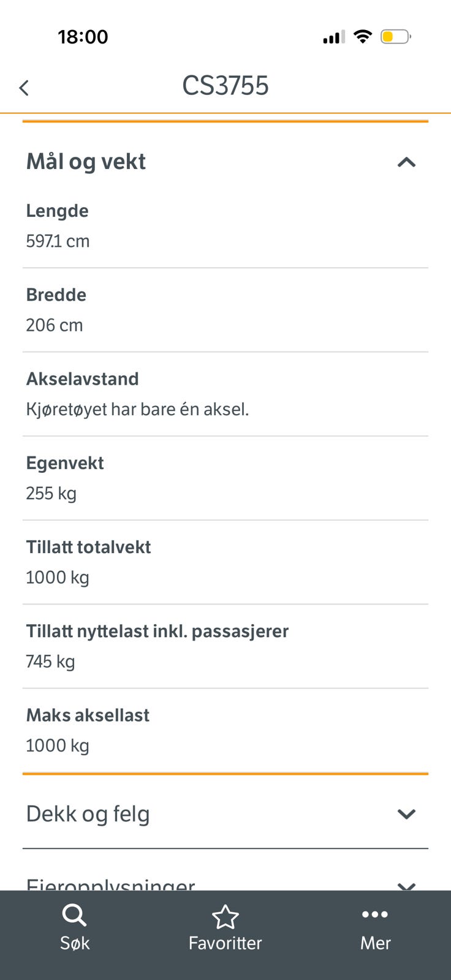Switch to the Favoritter tab label
Viewport: 451px width, 980px height.
coord(225,943)
